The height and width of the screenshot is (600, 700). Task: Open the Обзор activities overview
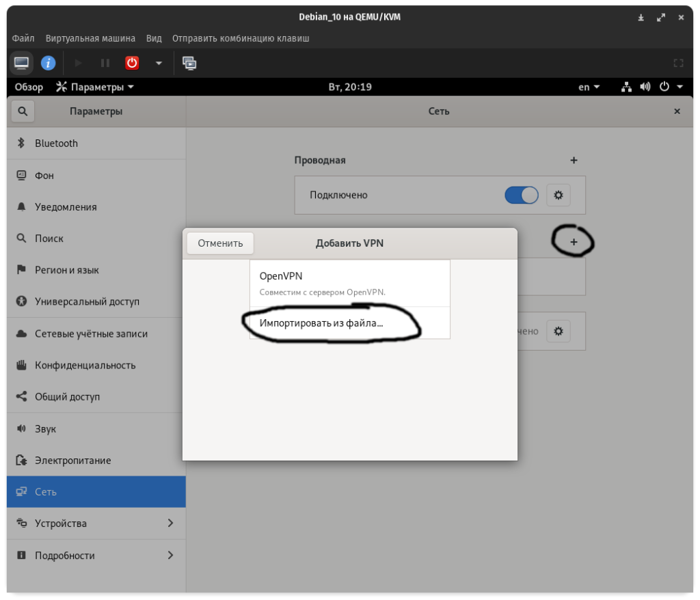point(29,87)
